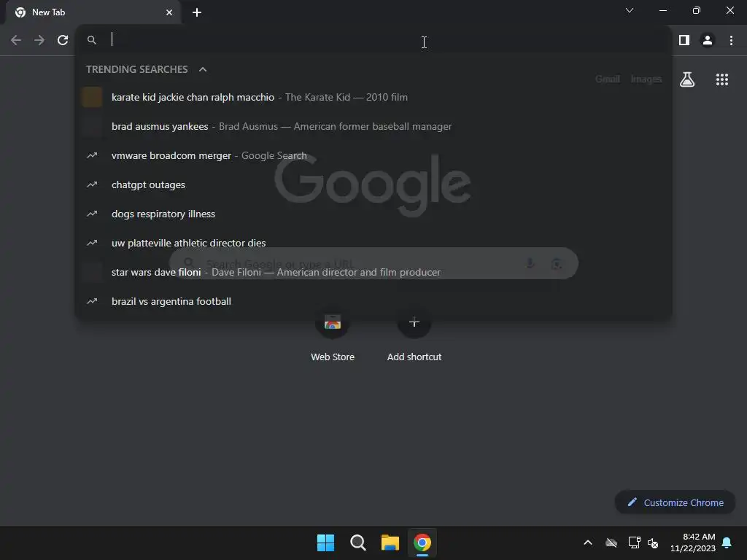Screen dimensions: 747x560
Task: Click the trending icon beside dogs respiratory illness
Action: [92, 214]
